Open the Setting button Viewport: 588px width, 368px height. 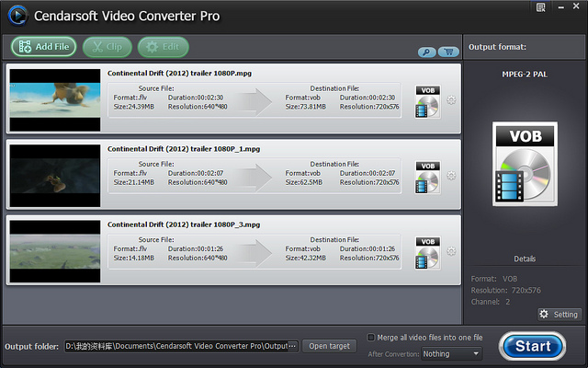coord(560,315)
